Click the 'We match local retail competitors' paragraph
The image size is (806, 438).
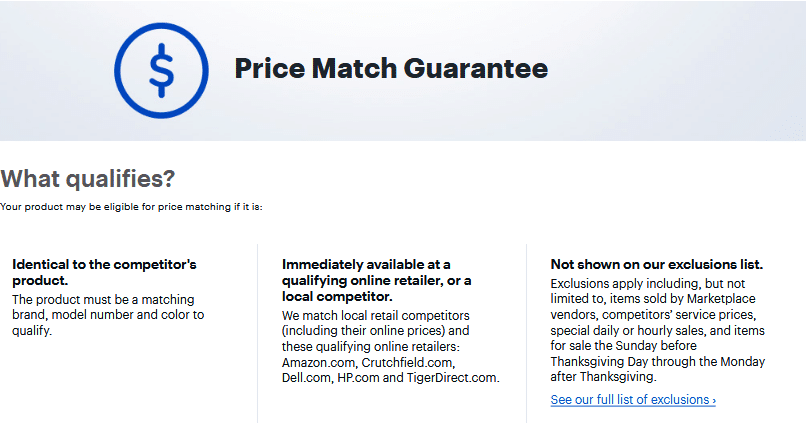point(391,346)
